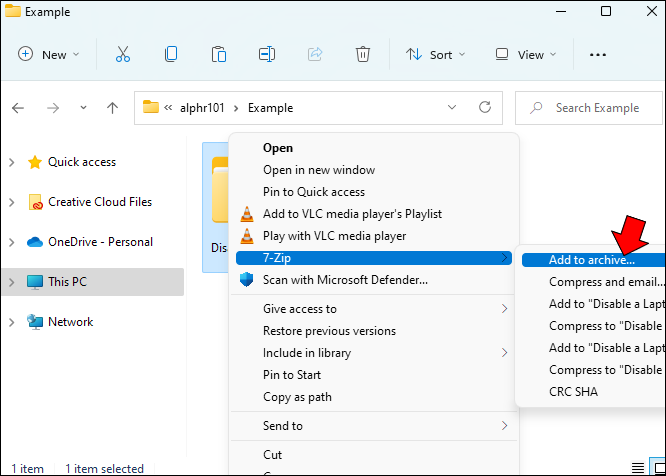Open See more three-dots toolbar menu
The image size is (666, 476).
[x=598, y=55]
